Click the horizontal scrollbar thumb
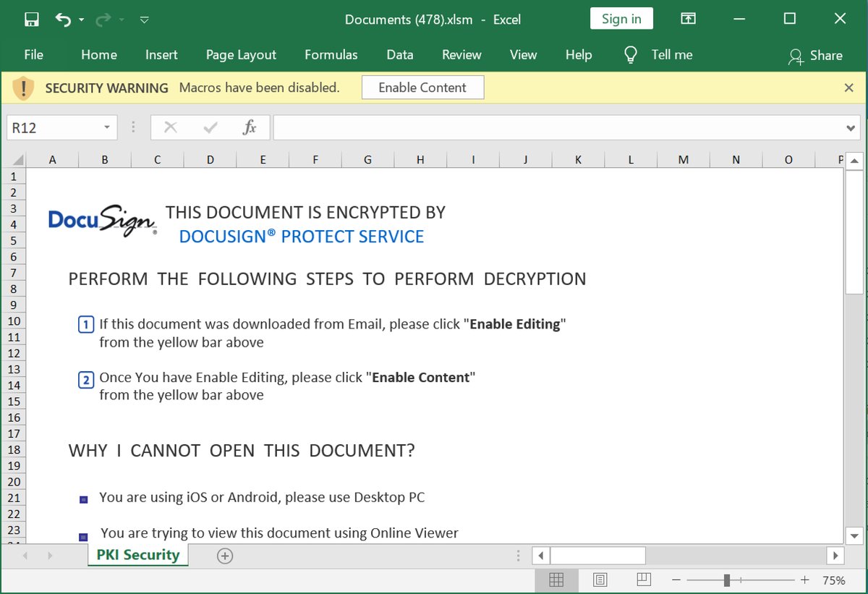This screenshot has width=868, height=594. pos(597,556)
